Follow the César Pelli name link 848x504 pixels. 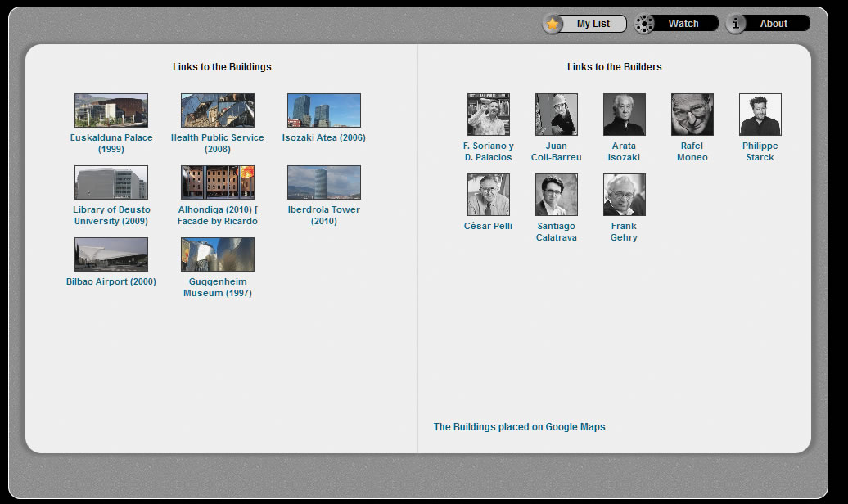pyautogui.click(x=489, y=226)
